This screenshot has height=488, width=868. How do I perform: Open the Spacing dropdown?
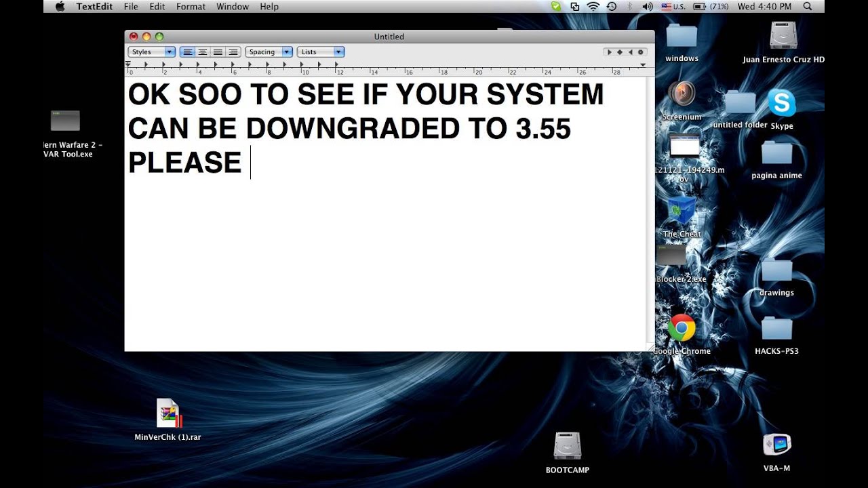pos(269,52)
